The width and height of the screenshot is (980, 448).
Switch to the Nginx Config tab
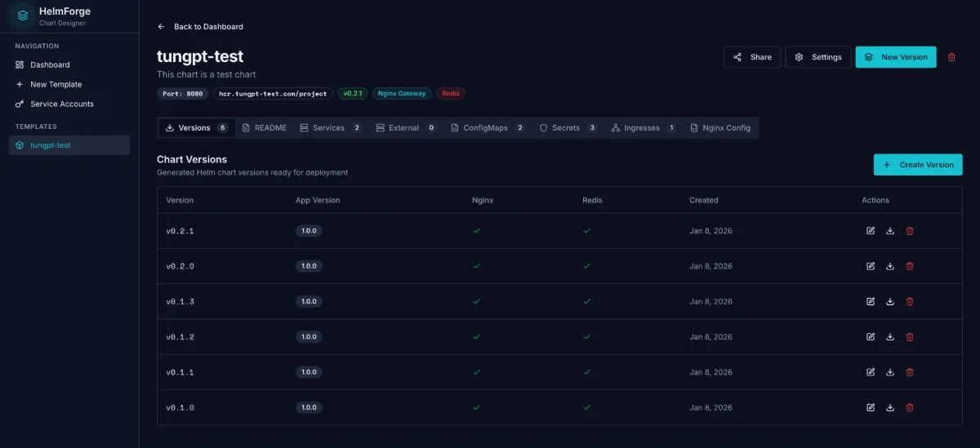point(720,128)
